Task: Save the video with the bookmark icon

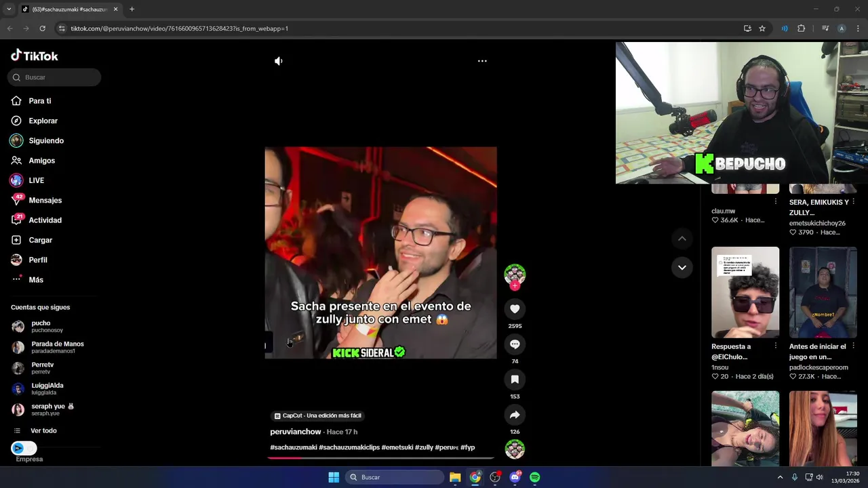Action: (515, 380)
